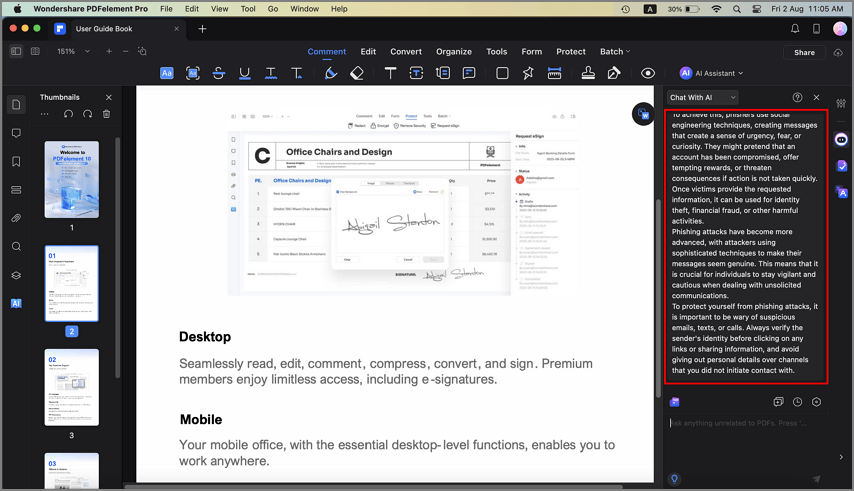Open the AI chat help icon
Screen dimensions: 854x491
(797, 97)
